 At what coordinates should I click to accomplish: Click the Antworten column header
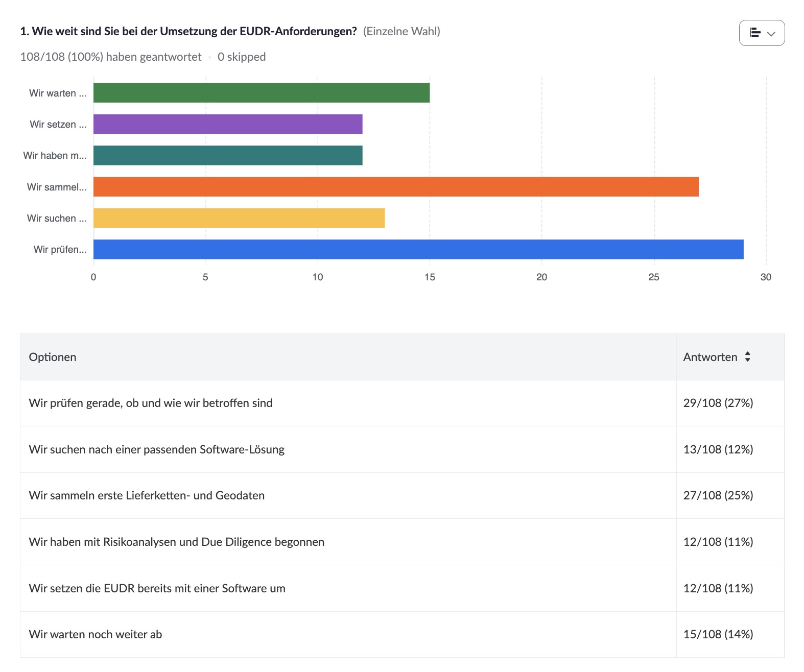pyautogui.click(x=710, y=357)
